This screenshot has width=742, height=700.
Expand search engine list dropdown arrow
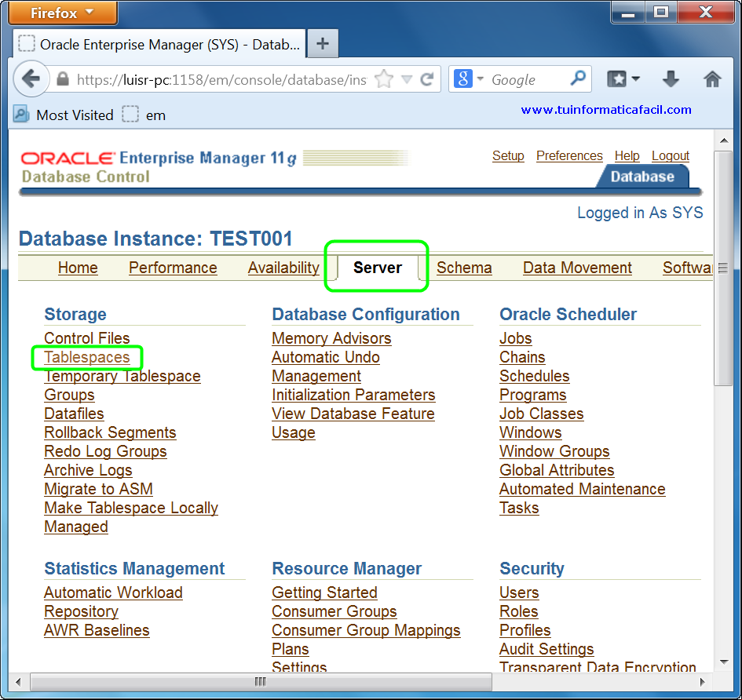pos(481,78)
